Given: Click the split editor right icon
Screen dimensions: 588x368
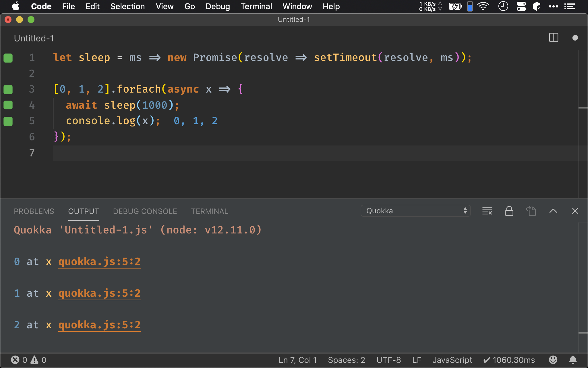Looking at the screenshot, I should coord(553,38).
